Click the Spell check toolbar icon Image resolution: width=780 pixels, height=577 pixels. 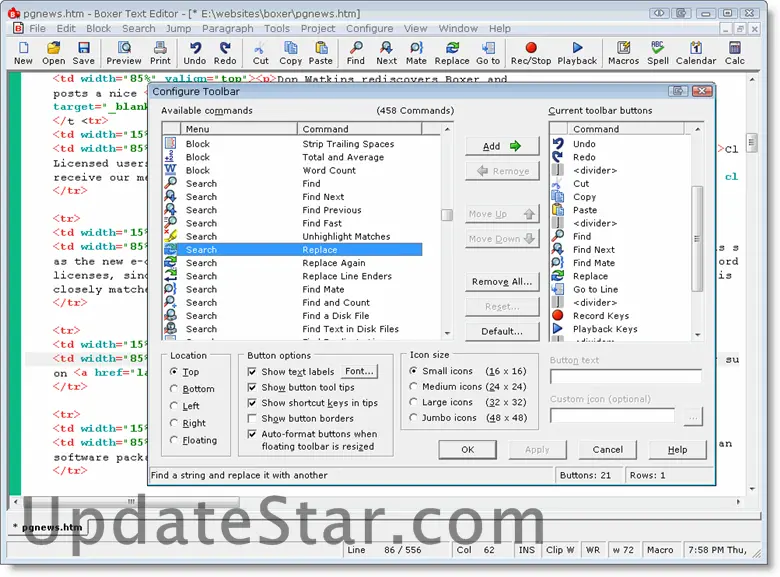pyautogui.click(x=657, y=52)
